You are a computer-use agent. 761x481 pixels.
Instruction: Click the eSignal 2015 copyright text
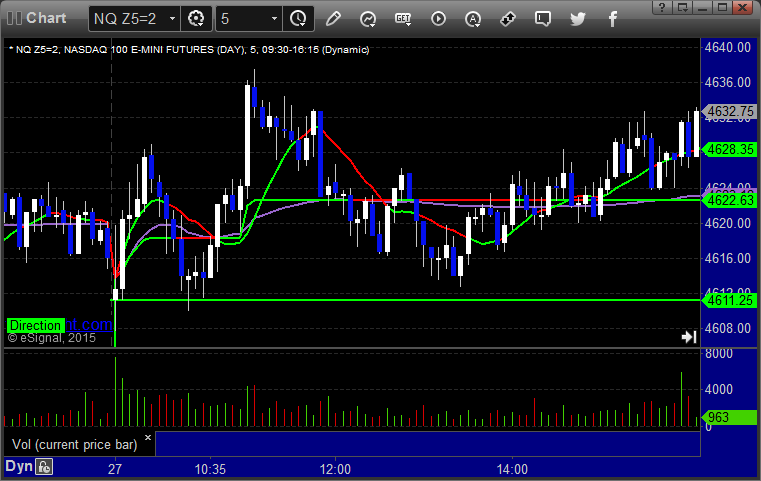(51, 338)
